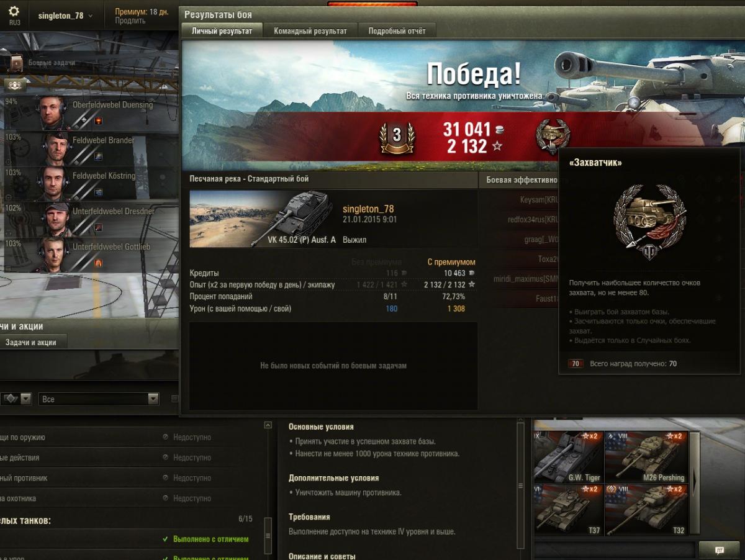Click the x2 star badge on G.W. Tiger
745x560 pixels.
click(589, 437)
